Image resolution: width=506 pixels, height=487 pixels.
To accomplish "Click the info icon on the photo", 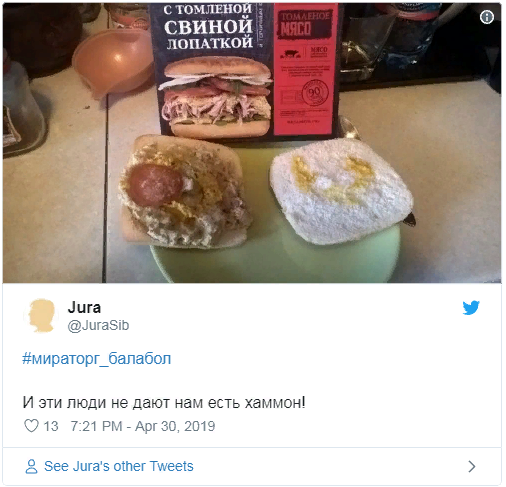I will 487,17.
